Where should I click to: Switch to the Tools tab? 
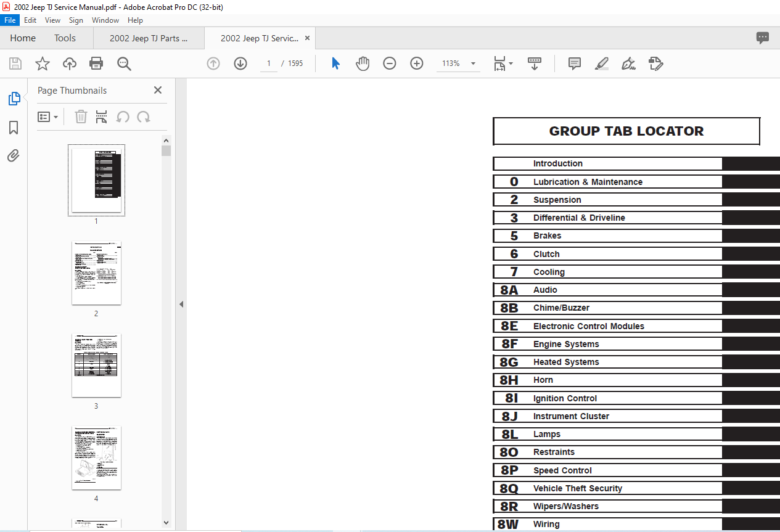(65, 38)
